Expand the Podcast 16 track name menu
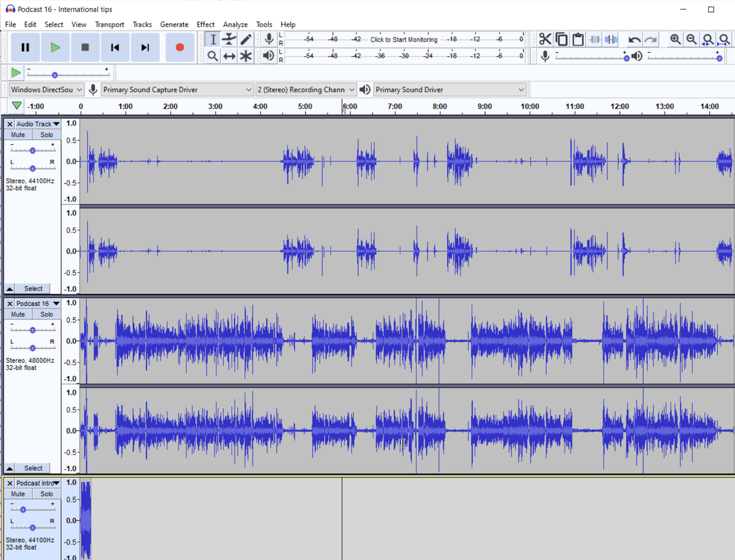Screen dimensions: 735x560 [37, 304]
